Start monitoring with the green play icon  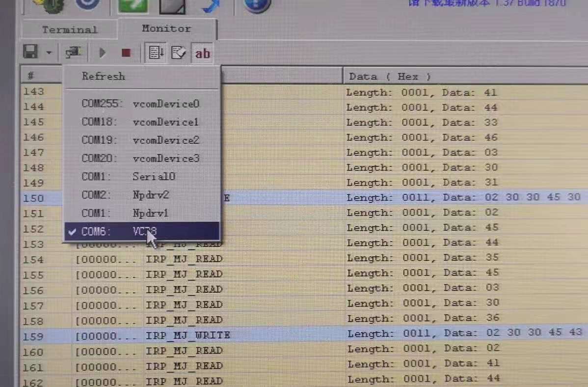[x=102, y=52]
